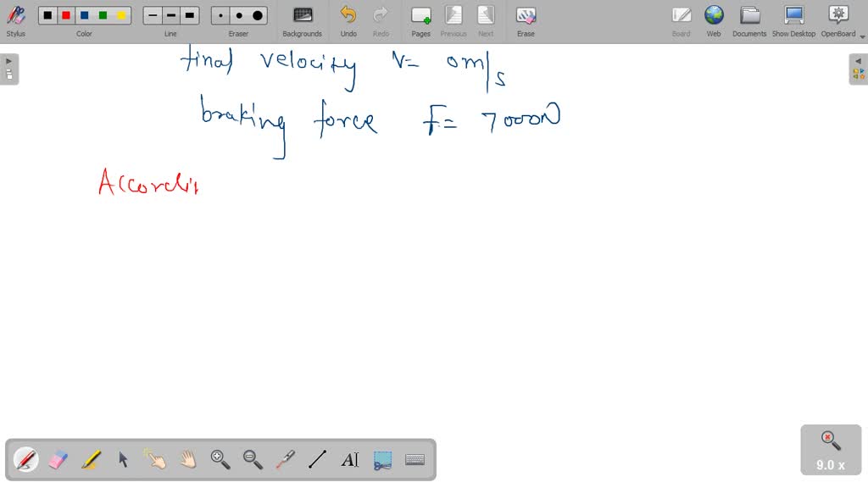Select the black pen color

tap(47, 15)
